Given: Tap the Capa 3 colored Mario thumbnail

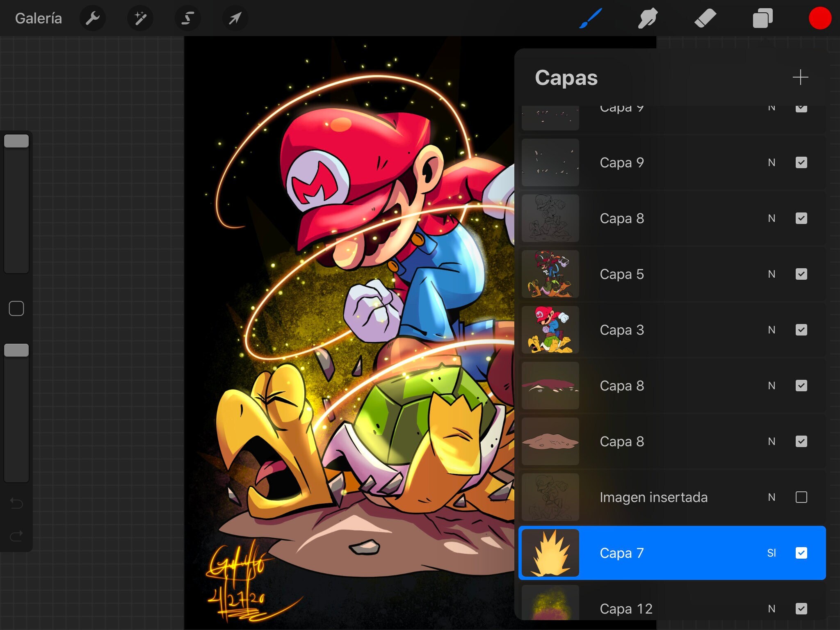Looking at the screenshot, I should pos(550,330).
